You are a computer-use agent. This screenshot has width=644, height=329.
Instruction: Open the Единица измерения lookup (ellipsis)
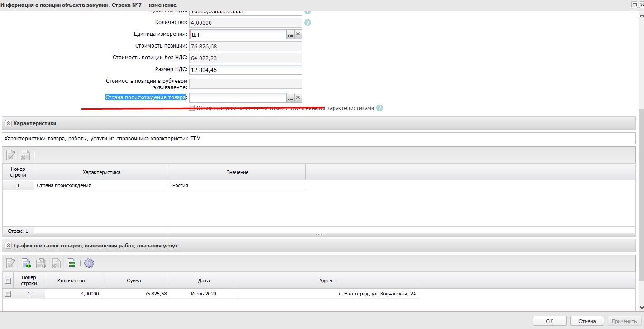290,34
